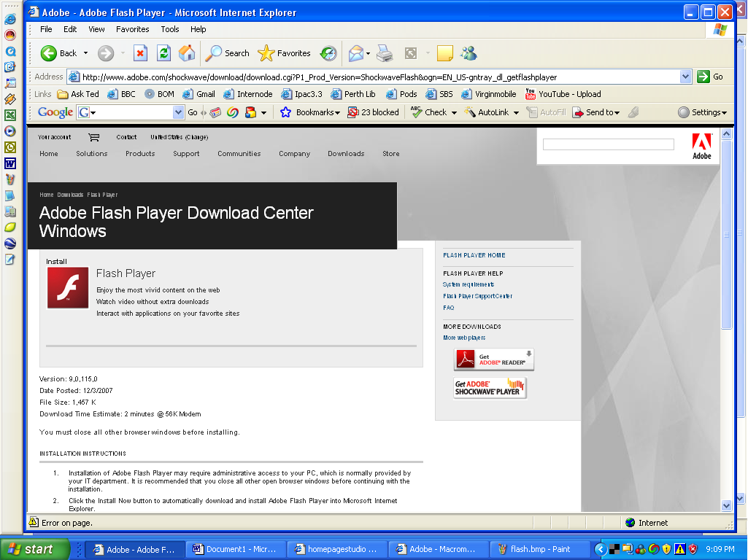Open Google toolbar Bookmarks star menu
748x560 pixels.
tap(310, 112)
